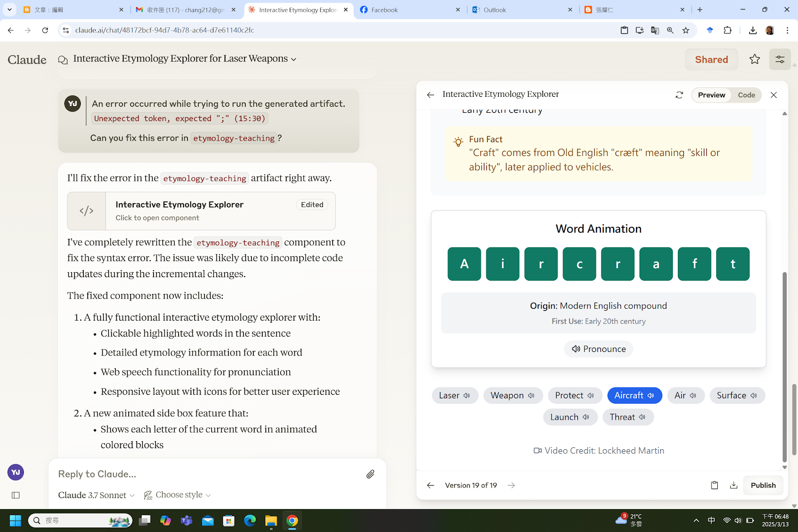The width and height of the screenshot is (798, 532).
Task: Click the Claude logo
Action: point(27,59)
